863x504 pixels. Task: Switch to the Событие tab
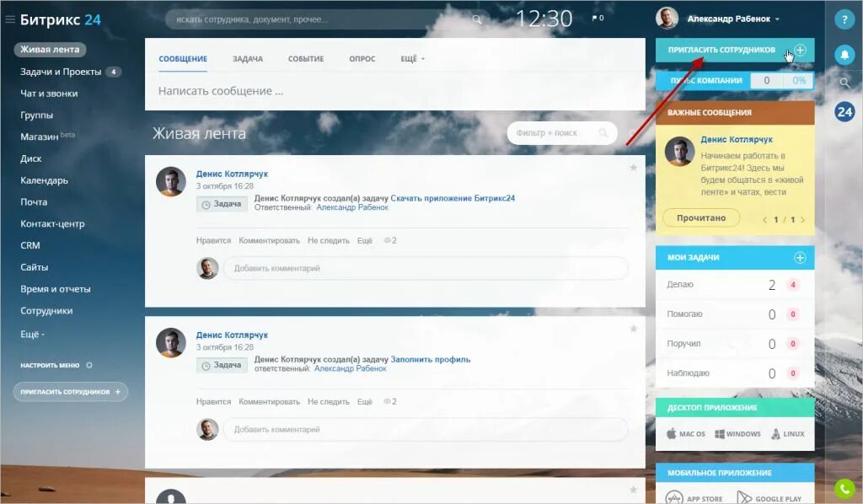click(306, 59)
